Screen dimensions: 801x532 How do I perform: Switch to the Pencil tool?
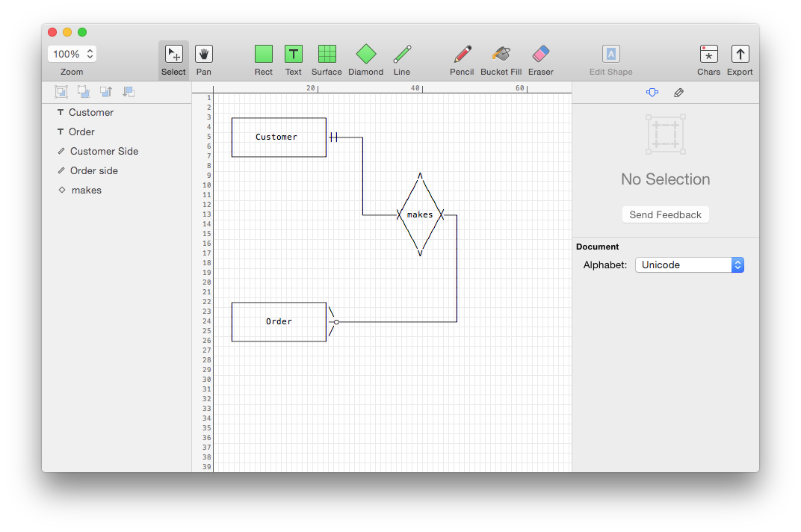coord(462,55)
